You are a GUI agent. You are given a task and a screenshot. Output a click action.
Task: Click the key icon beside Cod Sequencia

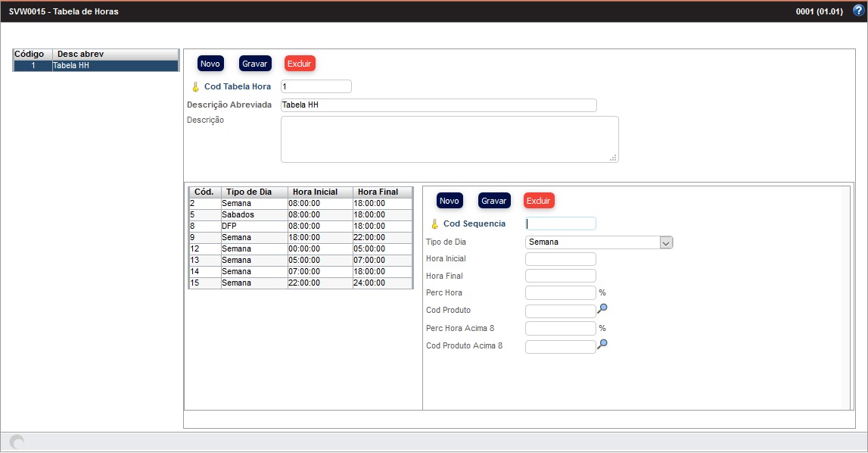(434, 224)
